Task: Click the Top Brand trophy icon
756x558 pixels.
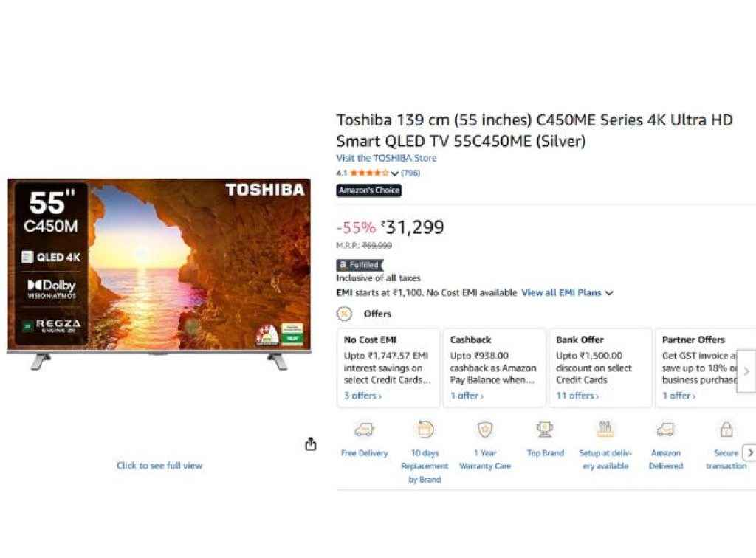Action: [x=545, y=429]
